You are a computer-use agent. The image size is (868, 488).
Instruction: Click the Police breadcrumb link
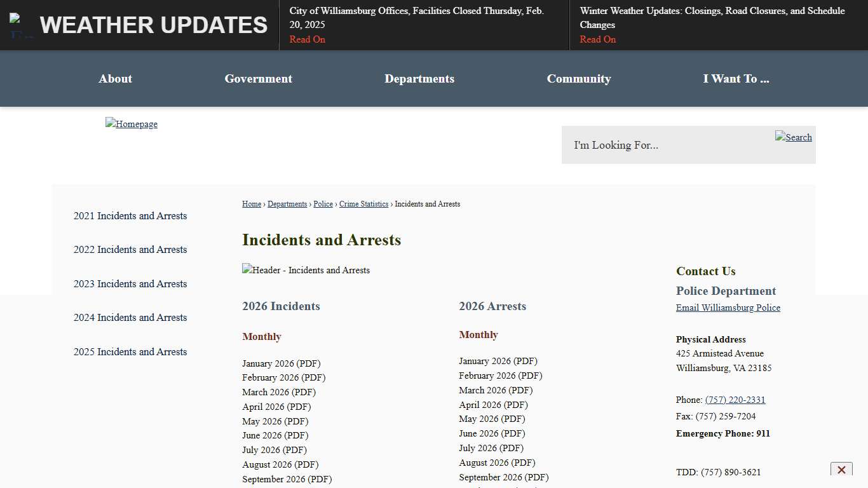coord(323,204)
